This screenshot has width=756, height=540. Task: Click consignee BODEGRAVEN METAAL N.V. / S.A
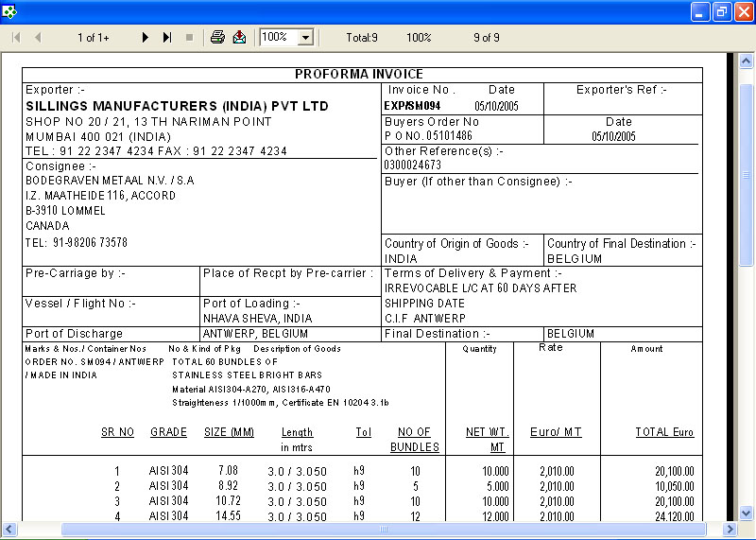click(x=110, y=181)
